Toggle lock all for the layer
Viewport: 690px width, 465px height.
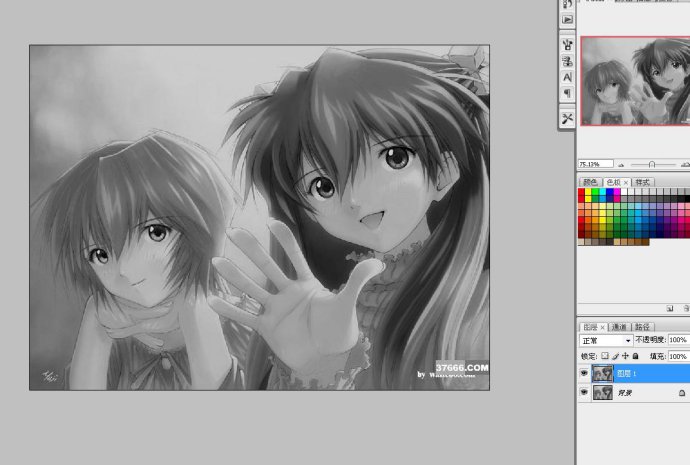tap(635, 356)
